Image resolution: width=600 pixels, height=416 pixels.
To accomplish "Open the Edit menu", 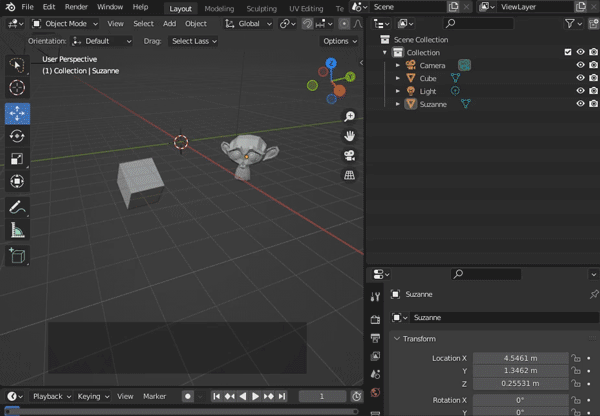I will [49, 7].
